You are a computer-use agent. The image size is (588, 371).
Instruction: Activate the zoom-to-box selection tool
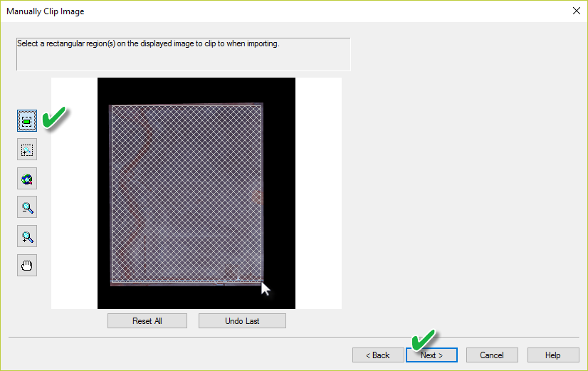point(27,150)
